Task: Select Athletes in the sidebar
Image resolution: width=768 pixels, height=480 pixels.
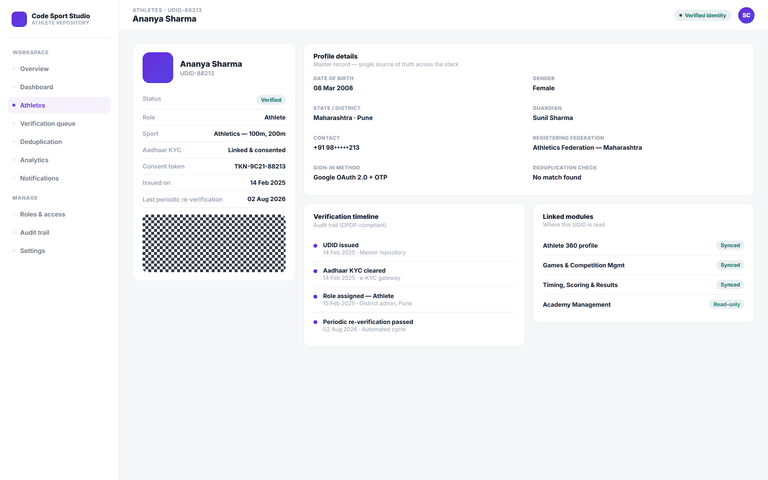Action: click(59, 105)
